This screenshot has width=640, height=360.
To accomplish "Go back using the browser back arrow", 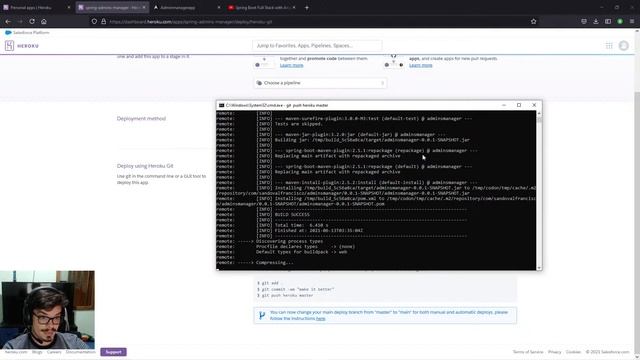I will click(x=8, y=21).
